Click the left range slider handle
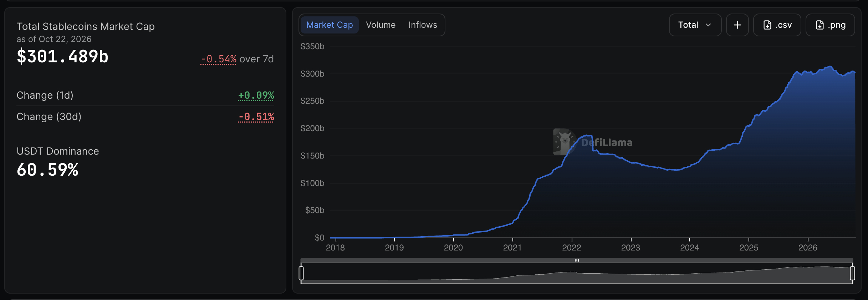Screen dimensions: 868x300 click(x=301, y=273)
